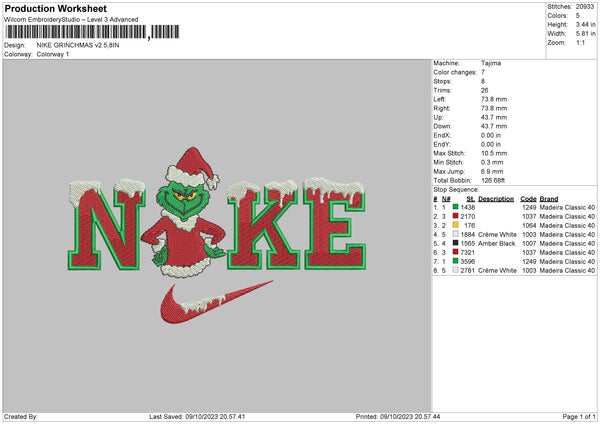Screen dimensions: 600x424
Task: Click the 'Color changes:' label
Action: tap(455, 72)
